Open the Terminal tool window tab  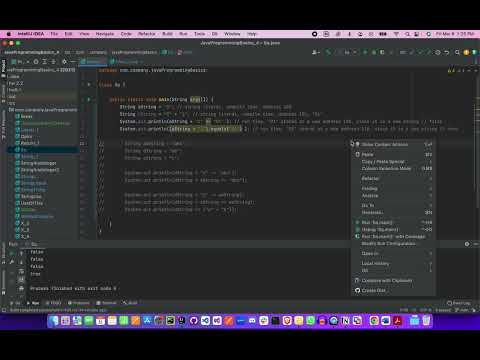107,303
